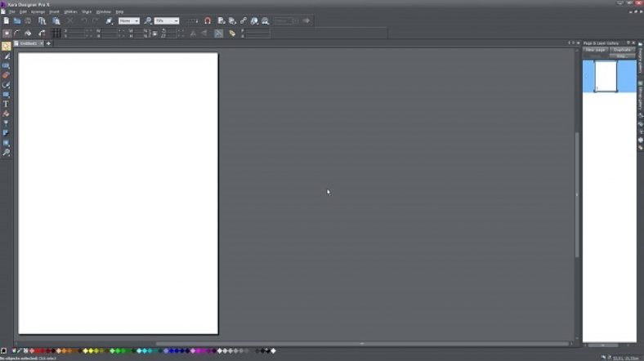
Task: Click the Save icon
Action: (28, 20)
